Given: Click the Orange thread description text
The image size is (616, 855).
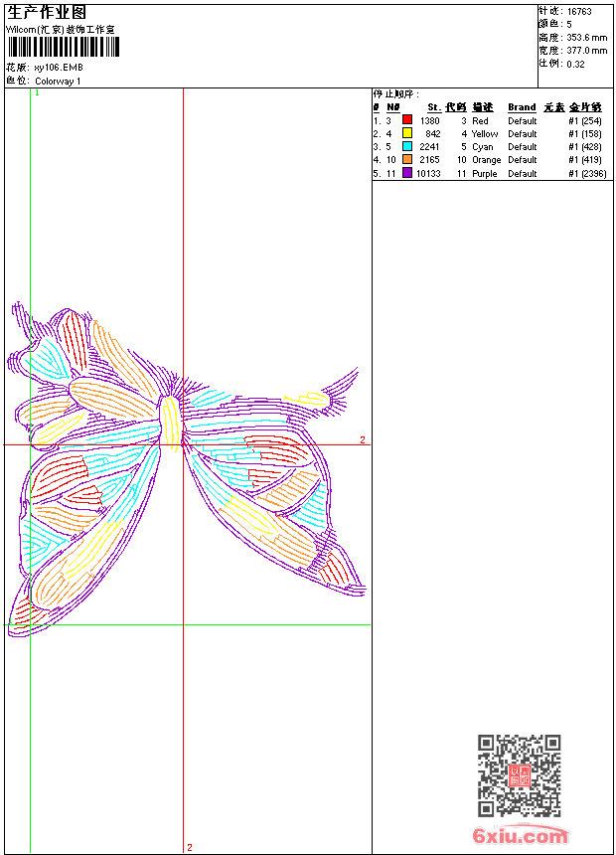Looking at the screenshot, I should 486,160.
